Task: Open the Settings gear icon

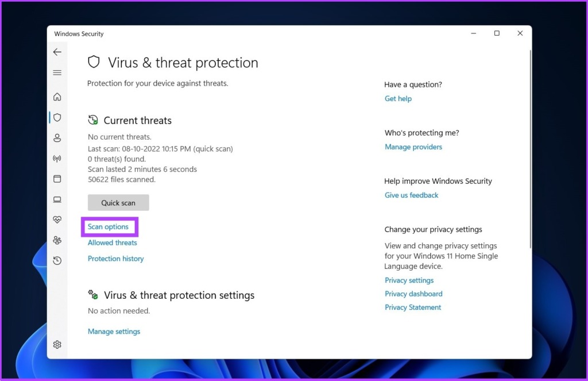Action: coord(57,345)
